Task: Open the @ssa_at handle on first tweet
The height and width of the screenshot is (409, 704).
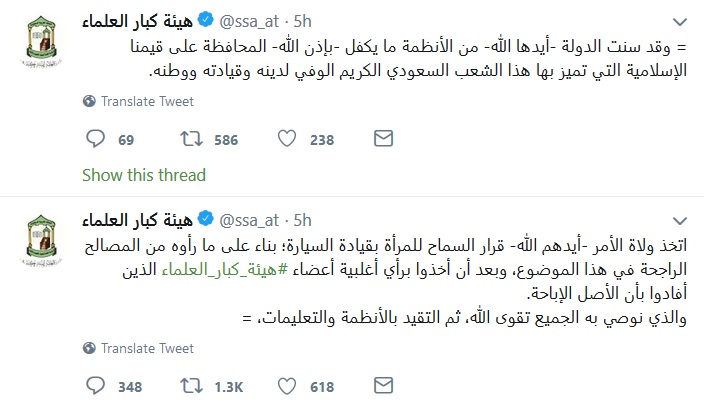Action: click(249, 22)
